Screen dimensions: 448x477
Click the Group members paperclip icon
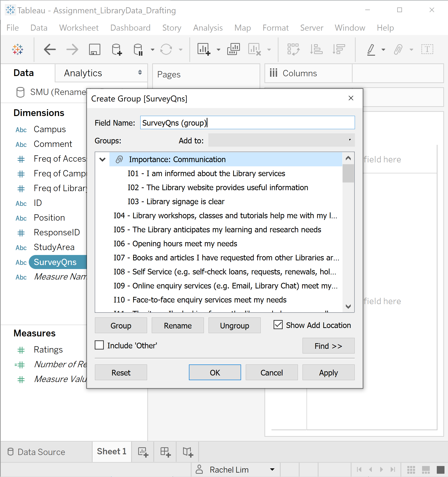click(398, 50)
